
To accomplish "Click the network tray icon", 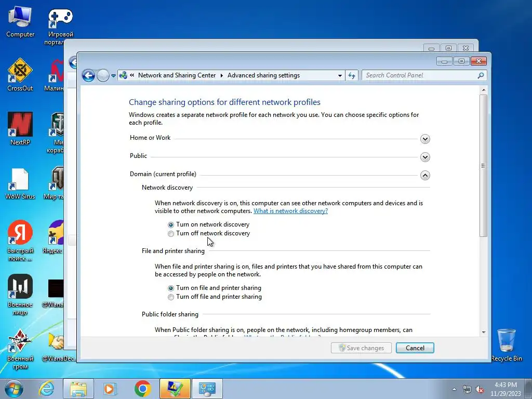I will [x=467, y=389].
